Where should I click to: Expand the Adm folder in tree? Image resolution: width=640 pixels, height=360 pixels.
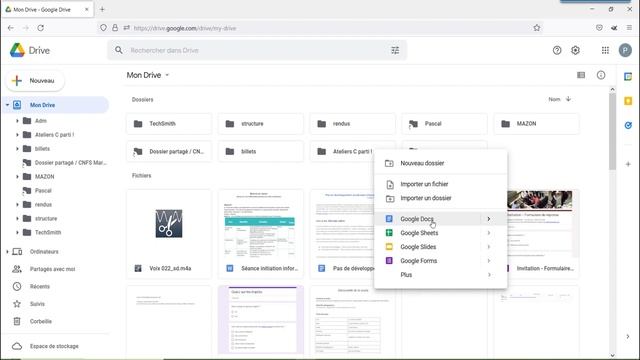[x=17, y=121]
